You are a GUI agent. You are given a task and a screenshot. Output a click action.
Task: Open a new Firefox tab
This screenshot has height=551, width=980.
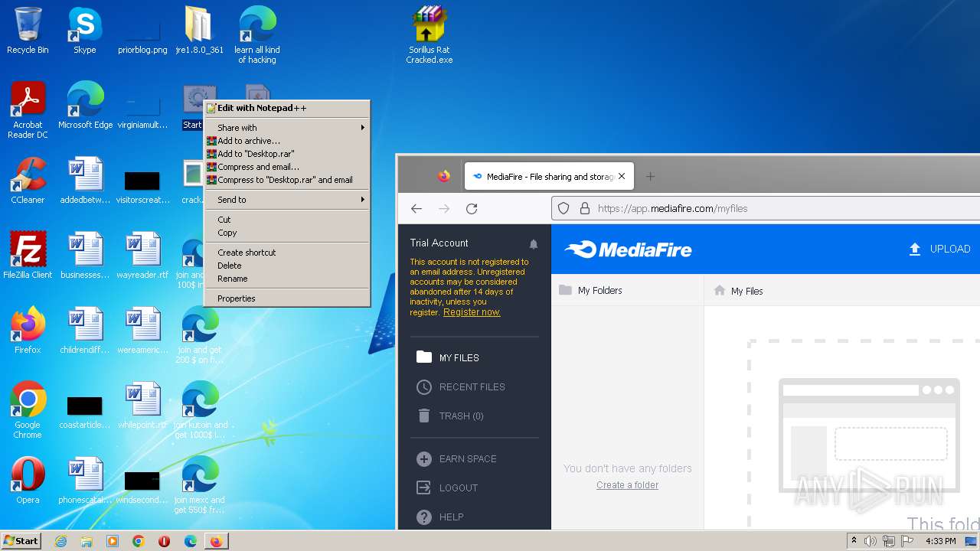tap(650, 176)
